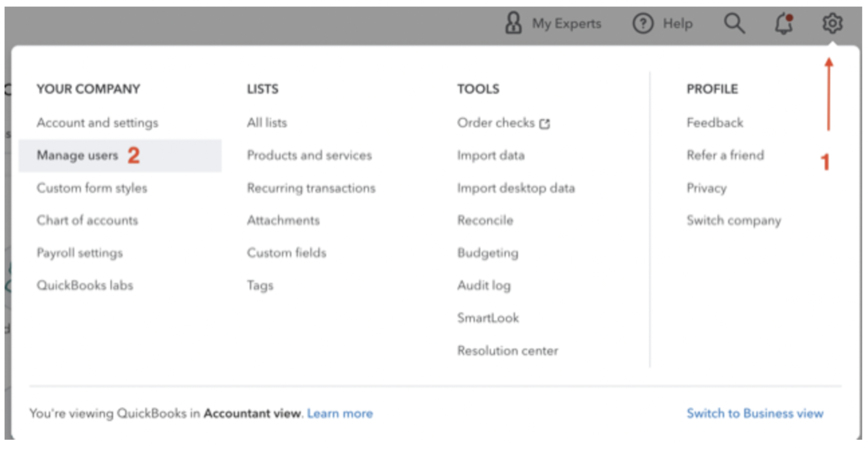Open the notifications bell icon

coord(784,24)
